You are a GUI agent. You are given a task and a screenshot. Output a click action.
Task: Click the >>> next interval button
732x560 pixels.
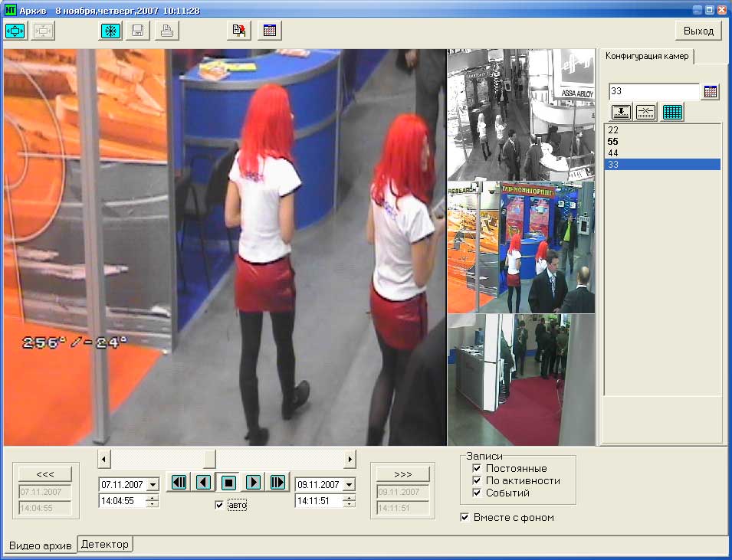tap(399, 473)
